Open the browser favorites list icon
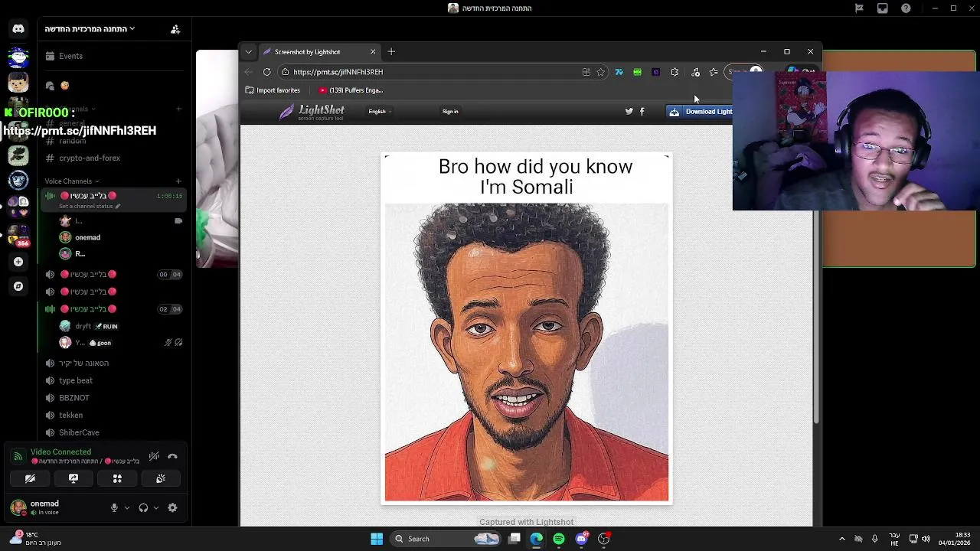Image resolution: width=980 pixels, height=551 pixels. click(x=714, y=72)
